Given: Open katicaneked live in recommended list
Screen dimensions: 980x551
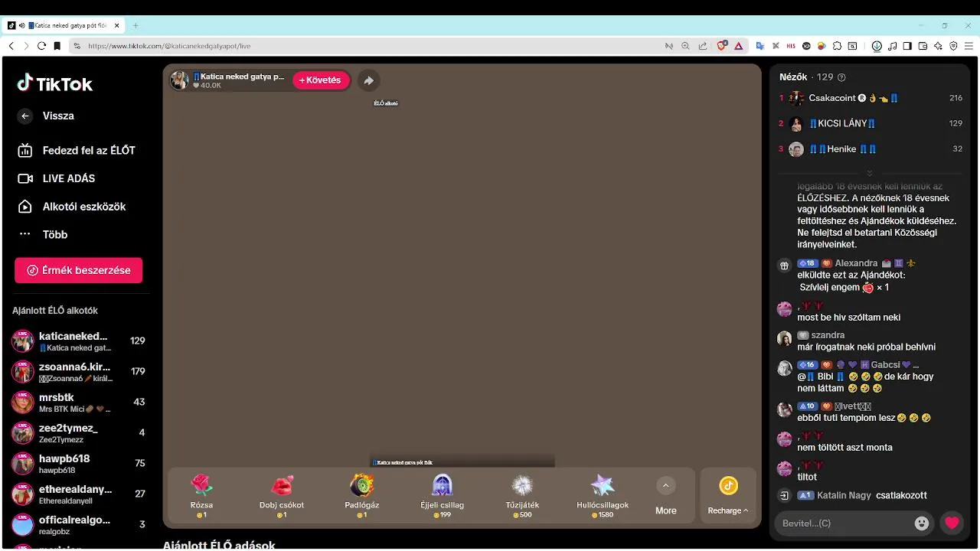Looking at the screenshot, I should (78, 341).
